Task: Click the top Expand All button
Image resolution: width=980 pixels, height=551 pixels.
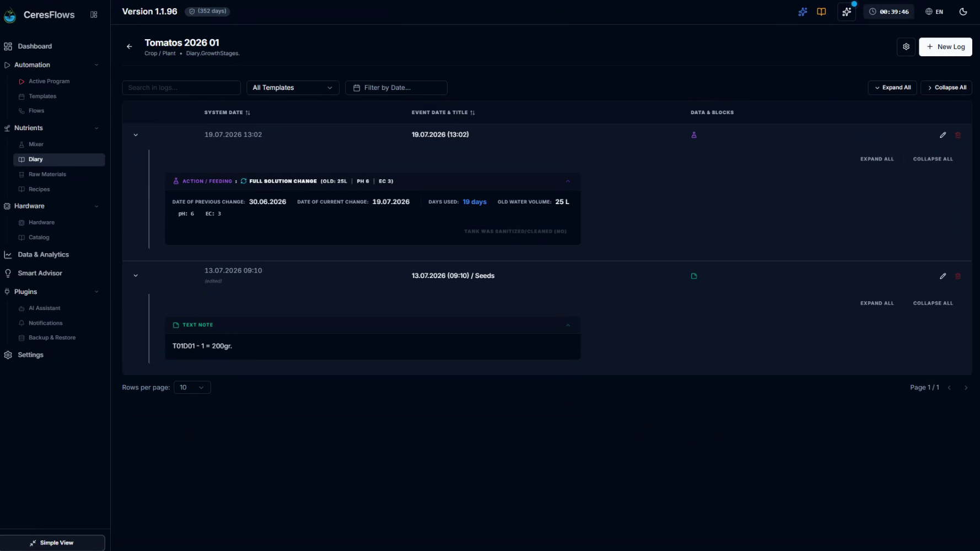Action: (892, 88)
